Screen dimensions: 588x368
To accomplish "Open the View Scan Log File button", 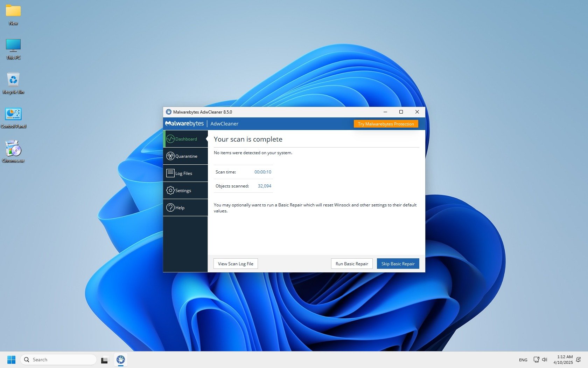I will tap(236, 264).
